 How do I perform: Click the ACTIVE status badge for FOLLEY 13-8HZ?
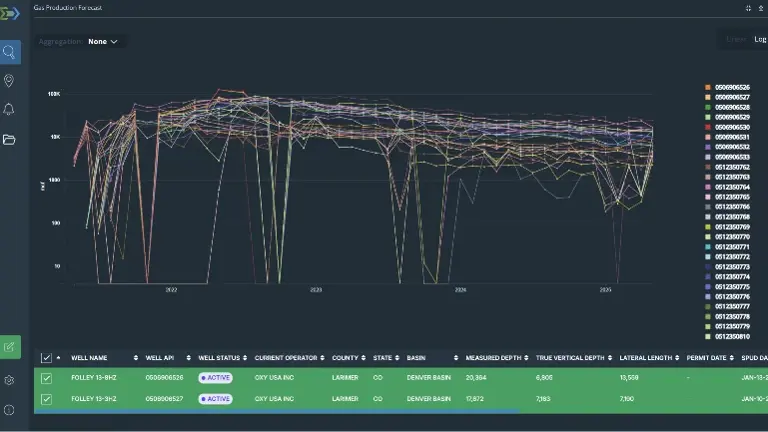click(214, 378)
